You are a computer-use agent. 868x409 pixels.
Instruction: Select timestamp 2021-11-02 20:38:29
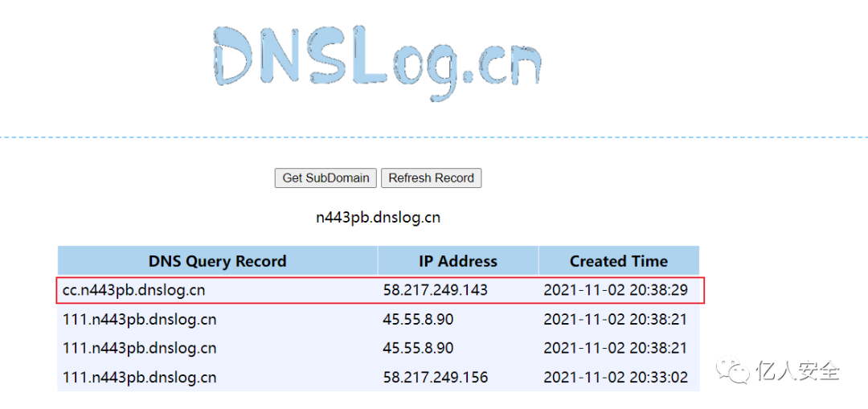point(616,290)
